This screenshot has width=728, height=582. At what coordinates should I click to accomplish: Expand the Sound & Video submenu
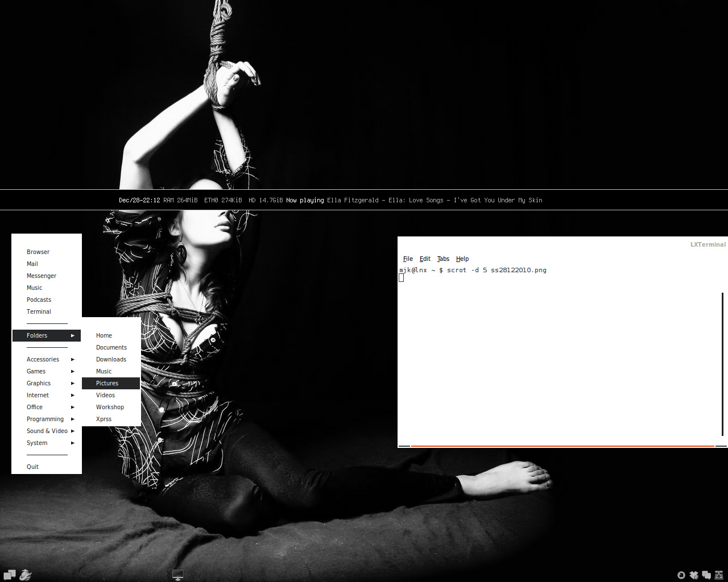[47, 431]
